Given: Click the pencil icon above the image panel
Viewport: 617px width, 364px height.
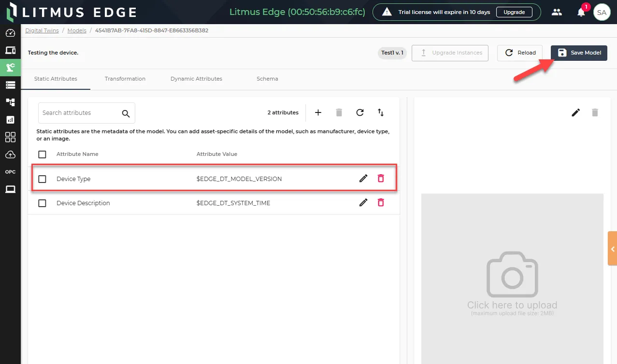Looking at the screenshot, I should [576, 112].
